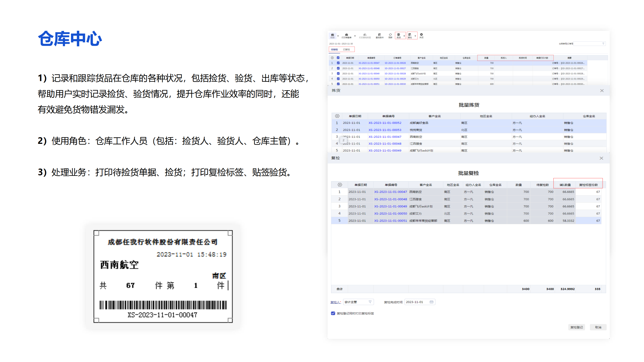Toggle select-all checkbox in main table header
644x362 pixels.
point(338,58)
